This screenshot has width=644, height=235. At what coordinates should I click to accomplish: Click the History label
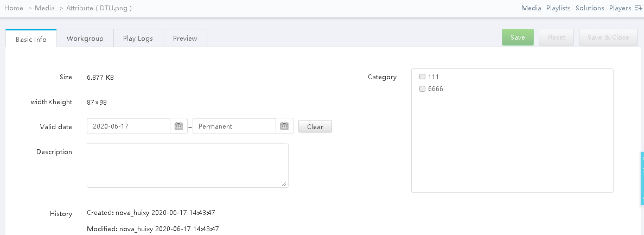coord(61,214)
